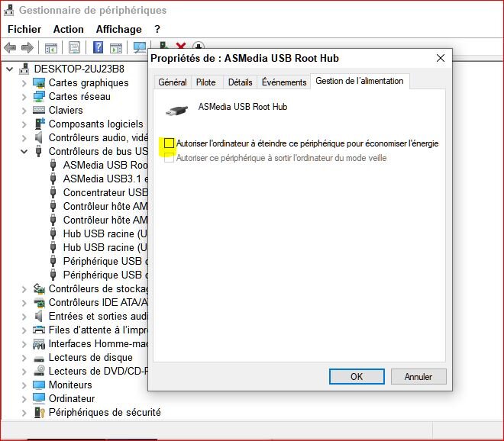Expand the Cartes réseau category

click(x=24, y=97)
